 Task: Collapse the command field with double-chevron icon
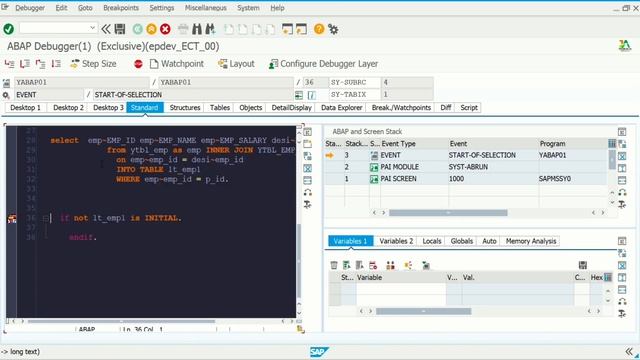[106, 29]
